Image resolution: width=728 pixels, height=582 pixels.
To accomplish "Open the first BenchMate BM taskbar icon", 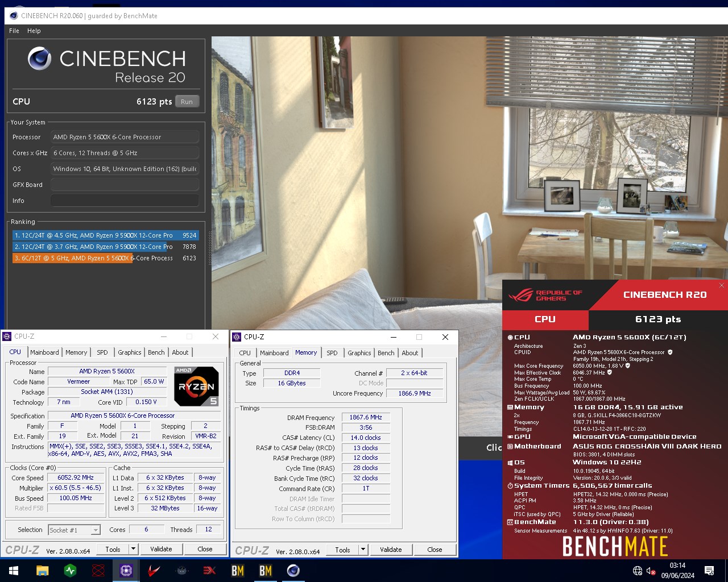I will [238, 571].
